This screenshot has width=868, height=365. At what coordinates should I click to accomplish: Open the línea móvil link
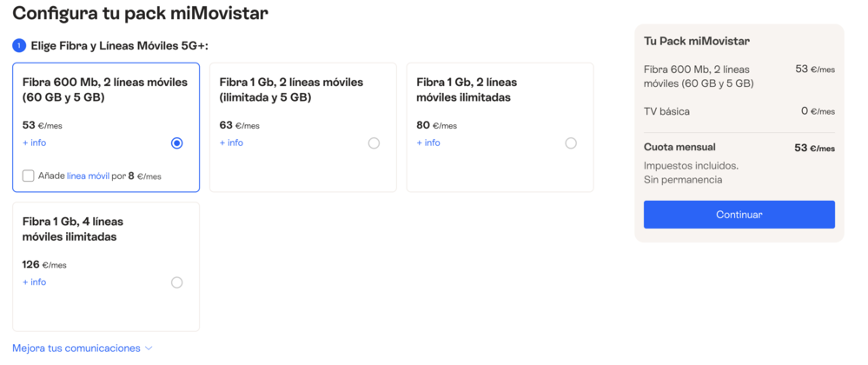coord(88,176)
